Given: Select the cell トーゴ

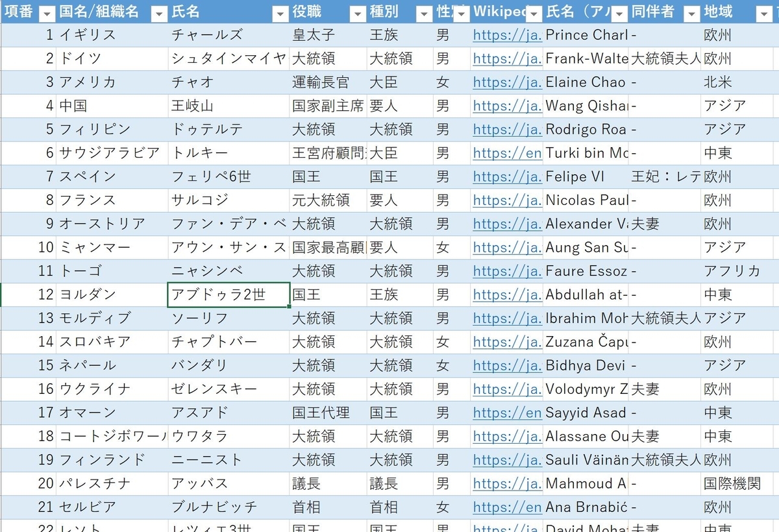Looking at the screenshot, I should point(112,271).
